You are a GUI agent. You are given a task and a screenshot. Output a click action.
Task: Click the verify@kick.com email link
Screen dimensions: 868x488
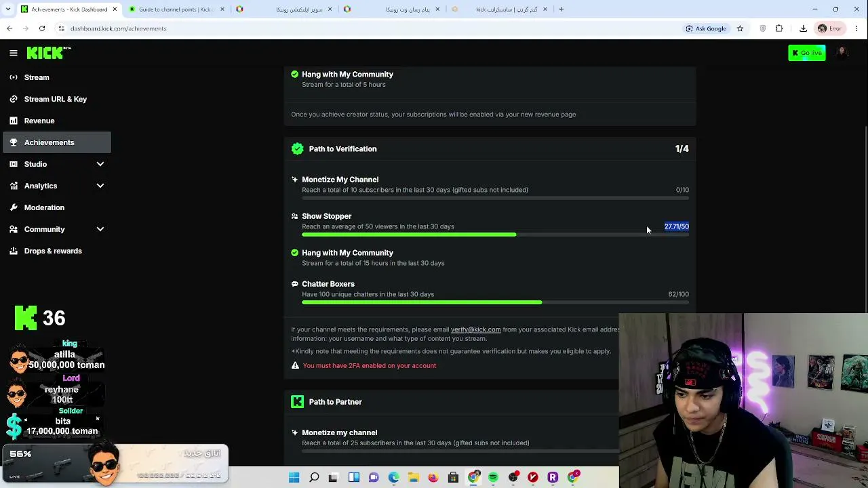pos(475,329)
